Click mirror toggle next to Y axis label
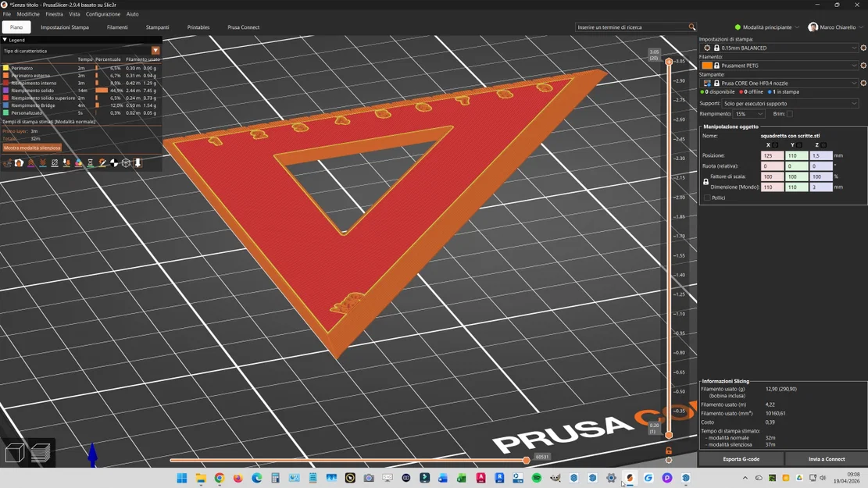The image size is (868, 488). click(799, 145)
